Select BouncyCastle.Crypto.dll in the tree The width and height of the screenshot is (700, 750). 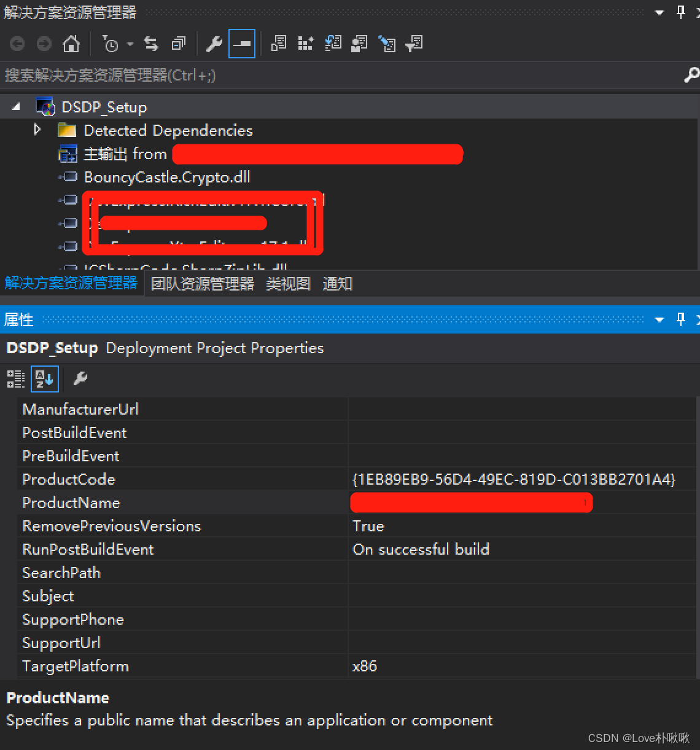pyautogui.click(x=167, y=178)
